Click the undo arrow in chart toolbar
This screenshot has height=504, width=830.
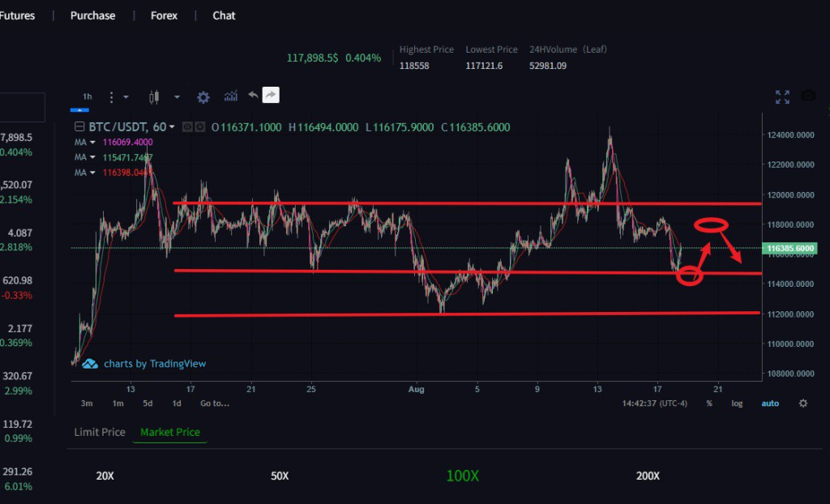tap(253, 96)
